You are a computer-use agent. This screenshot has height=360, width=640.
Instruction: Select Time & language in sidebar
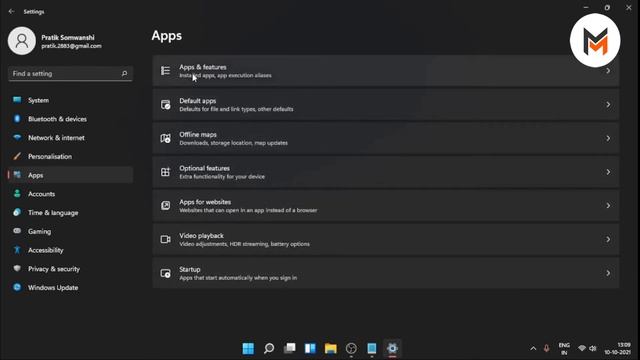coord(70,213)
